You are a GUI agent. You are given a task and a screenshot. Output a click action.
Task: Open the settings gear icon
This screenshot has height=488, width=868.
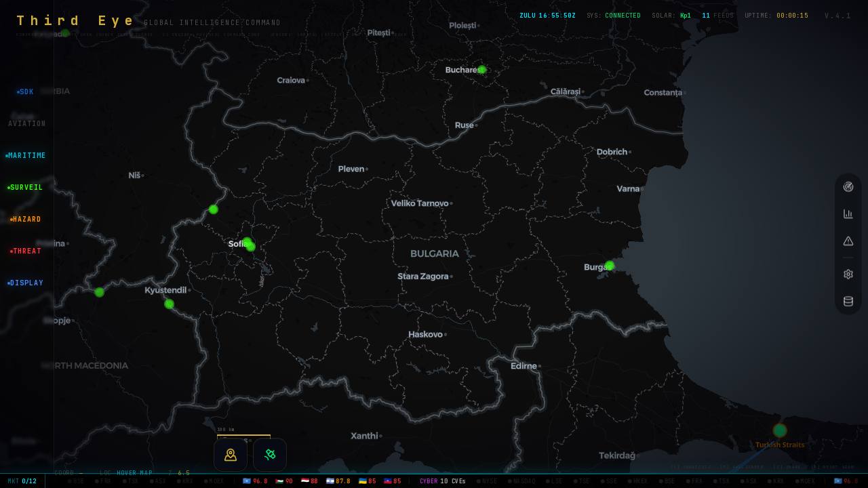pyautogui.click(x=848, y=274)
